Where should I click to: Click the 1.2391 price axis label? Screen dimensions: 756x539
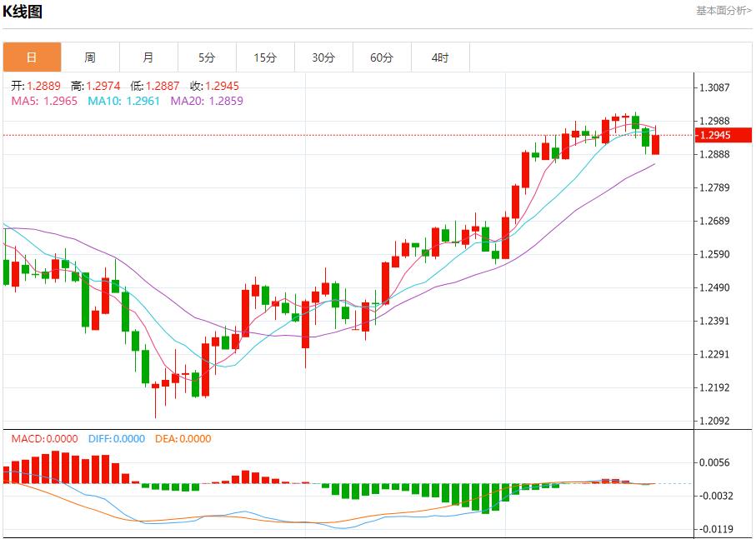(714, 322)
